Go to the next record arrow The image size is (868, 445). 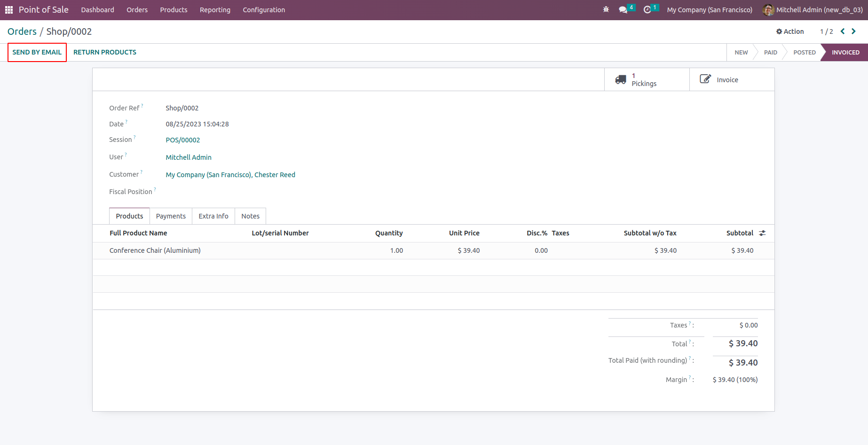(x=853, y=31)
